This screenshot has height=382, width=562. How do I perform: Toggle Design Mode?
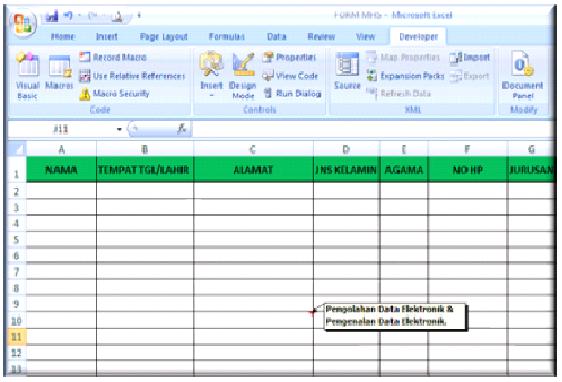pos(243,75)
